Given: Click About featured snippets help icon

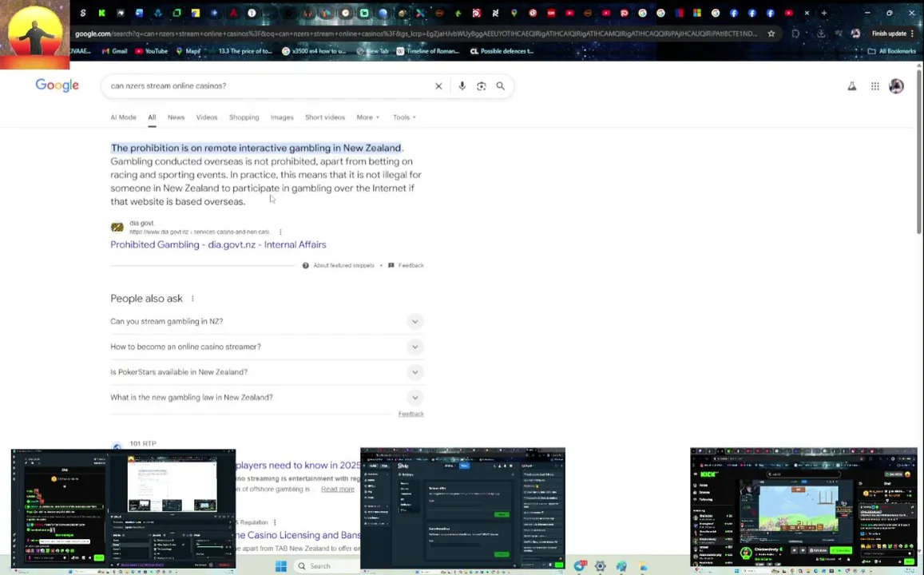Looking at the screenshot, I should click(x=305, y=266).
